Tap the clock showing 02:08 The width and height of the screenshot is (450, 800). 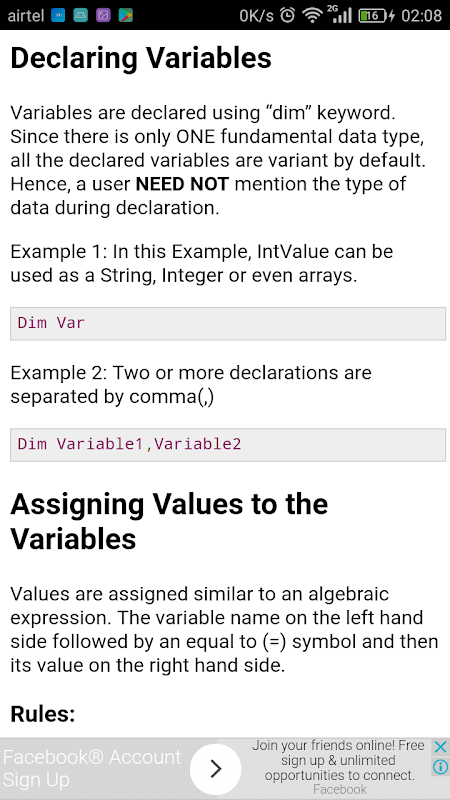(421, 16)
